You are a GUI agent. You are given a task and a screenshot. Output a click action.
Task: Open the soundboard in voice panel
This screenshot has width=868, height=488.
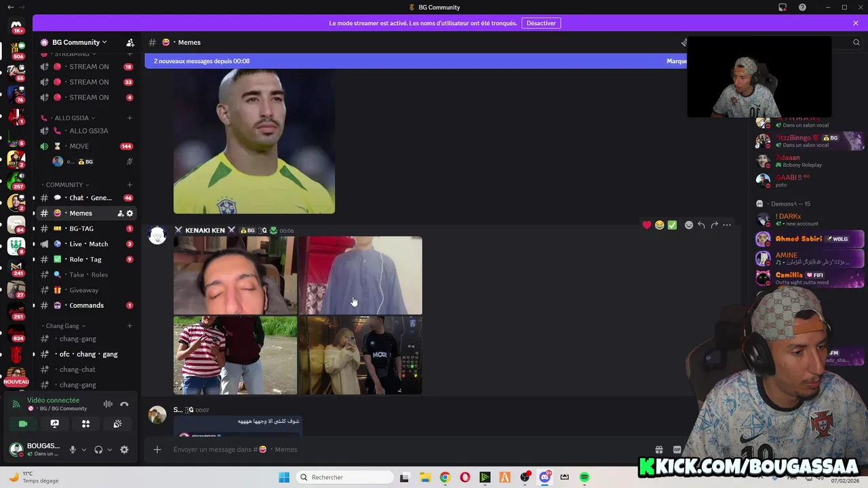click(x=117, y=424)
